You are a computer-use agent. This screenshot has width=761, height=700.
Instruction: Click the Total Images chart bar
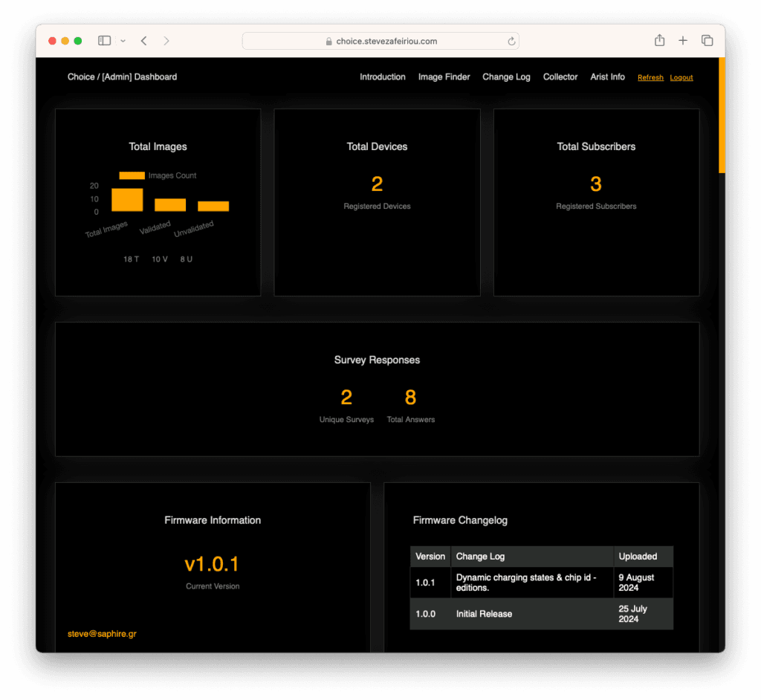tap(127, 200)
